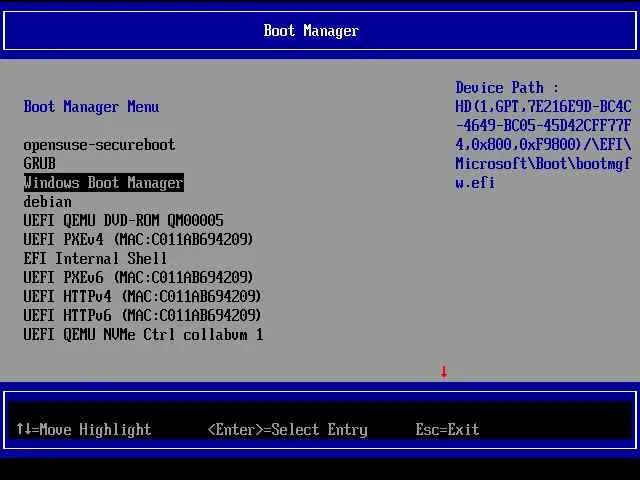The height and width of the screenshot is (480, 640).
Task: Click the HD(1,GPT,7E216E9D-BC4C device path line
Action: tap(543, 107)
